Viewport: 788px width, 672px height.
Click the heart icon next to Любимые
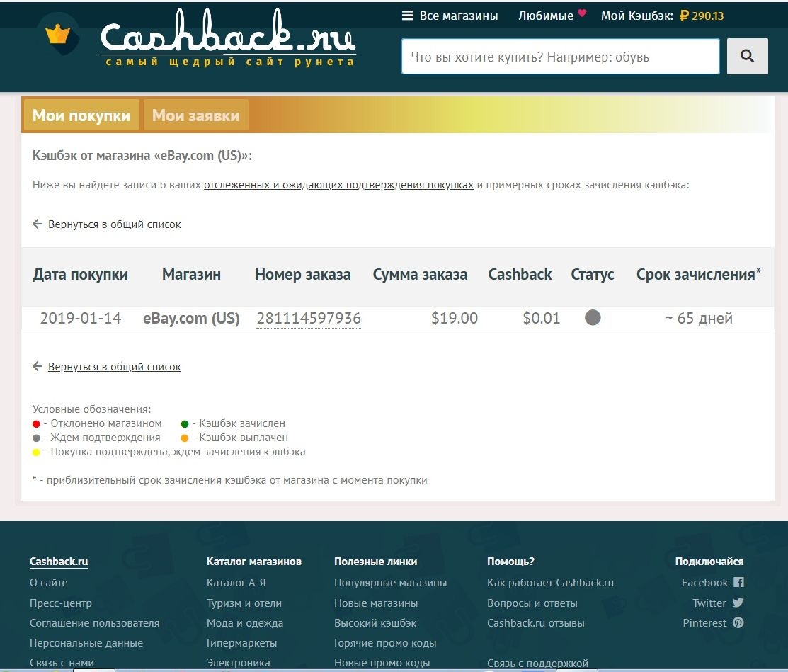click(x=582, y=13)
